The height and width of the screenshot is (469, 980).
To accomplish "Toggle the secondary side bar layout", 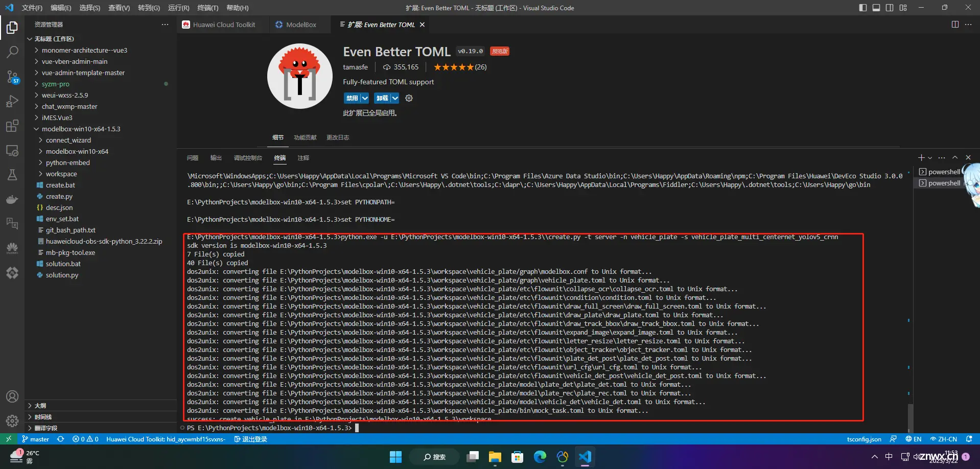I will click(890, 8).
